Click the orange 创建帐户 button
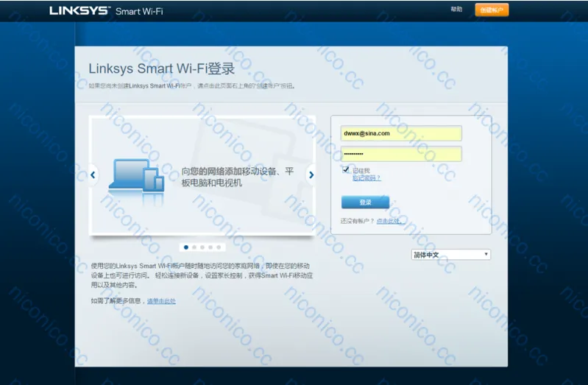The height and width of the screenshot is (385, 588). point(492,10)
